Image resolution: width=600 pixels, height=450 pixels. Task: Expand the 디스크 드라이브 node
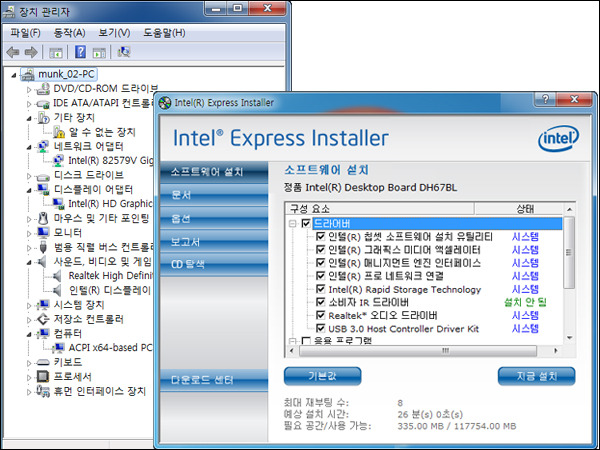[x=29, y=176]
